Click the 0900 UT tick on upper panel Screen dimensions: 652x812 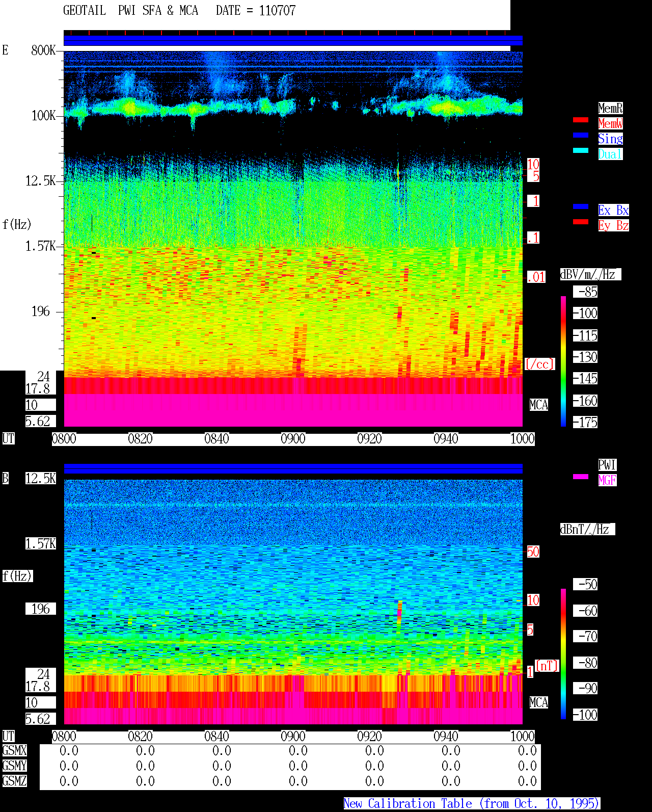pos(293,438)
